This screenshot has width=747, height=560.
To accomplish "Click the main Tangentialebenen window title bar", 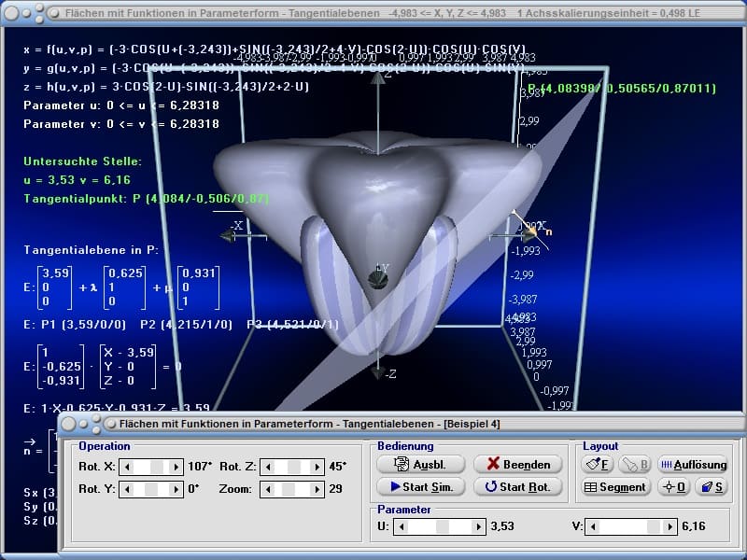I will [x=373, y=13].
